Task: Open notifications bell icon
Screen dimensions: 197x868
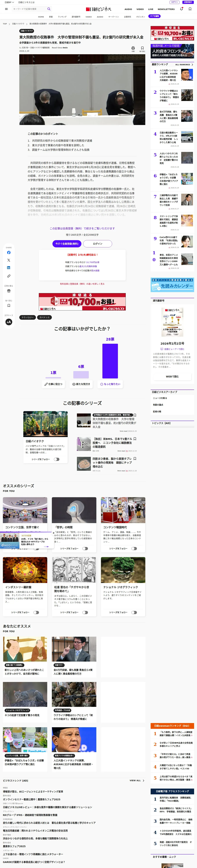Action: (x=182, y=9)
